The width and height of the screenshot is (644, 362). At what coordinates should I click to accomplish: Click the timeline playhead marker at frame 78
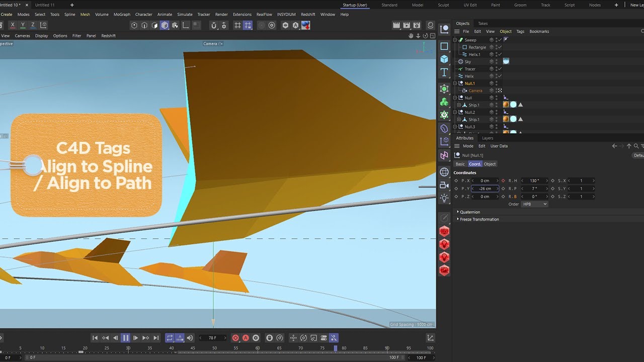point(336,348)
